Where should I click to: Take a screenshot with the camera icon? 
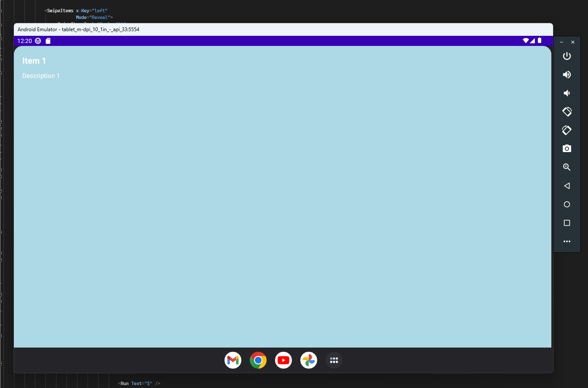point(567,149)
